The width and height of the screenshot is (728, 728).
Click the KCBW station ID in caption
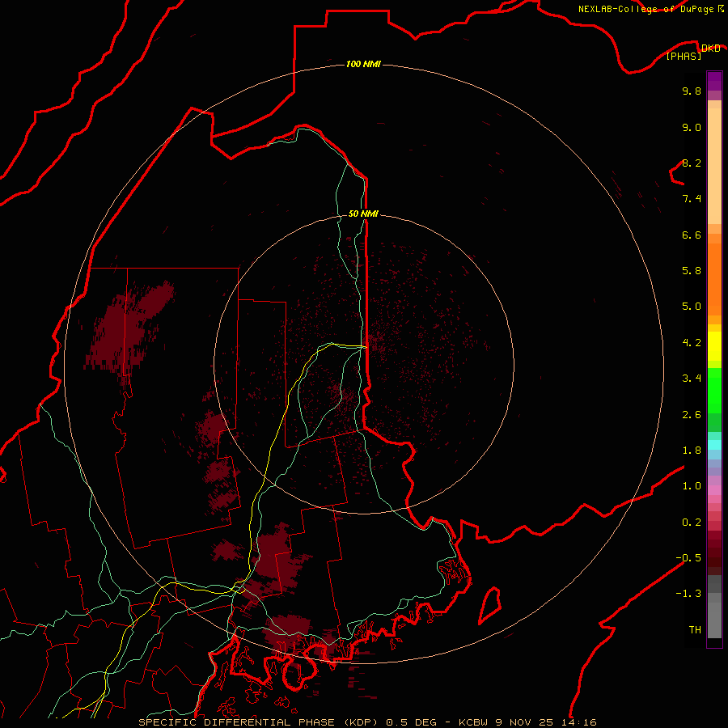point(474,722)
